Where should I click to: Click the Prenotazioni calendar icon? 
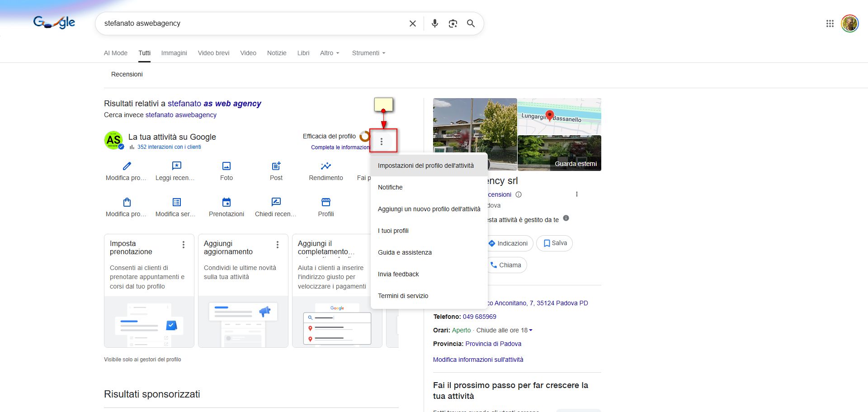[226, 202]
